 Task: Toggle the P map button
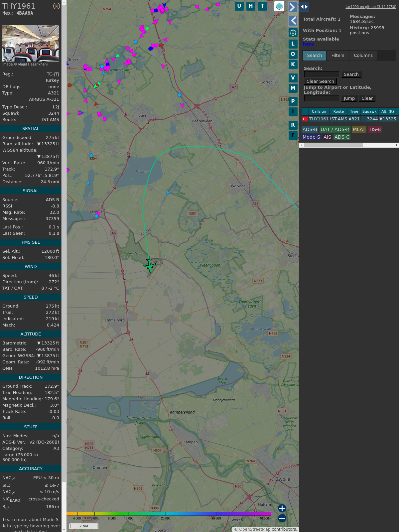point(293,101)
